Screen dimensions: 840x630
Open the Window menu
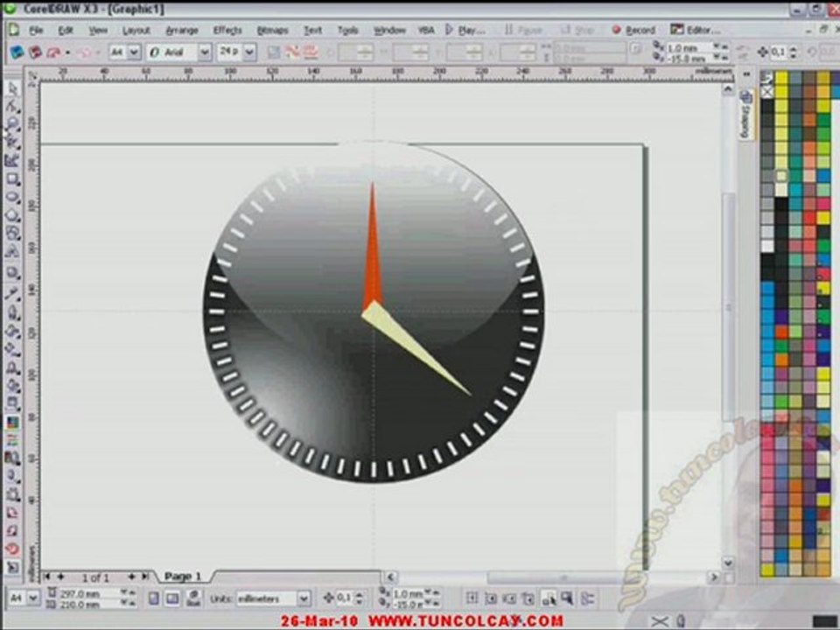(x=388, y=30)
